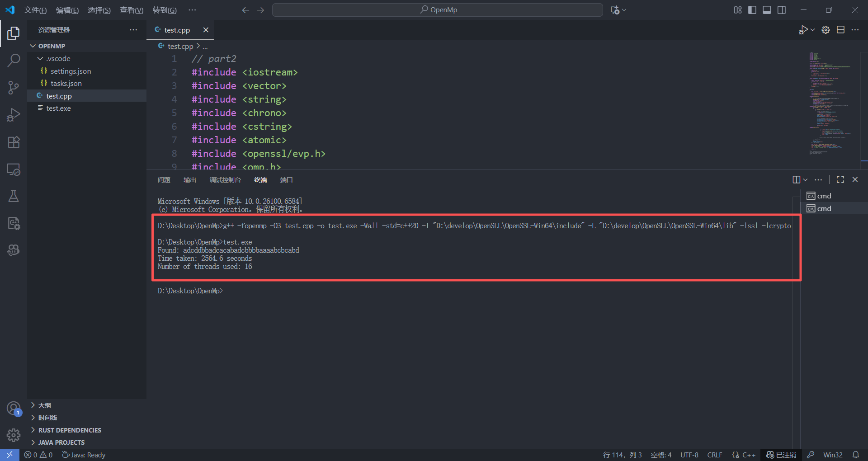Open the Explorer view in activity bar
Image resolution: width=868 pixels, height=461 pixels.
[x=14, y=33]
